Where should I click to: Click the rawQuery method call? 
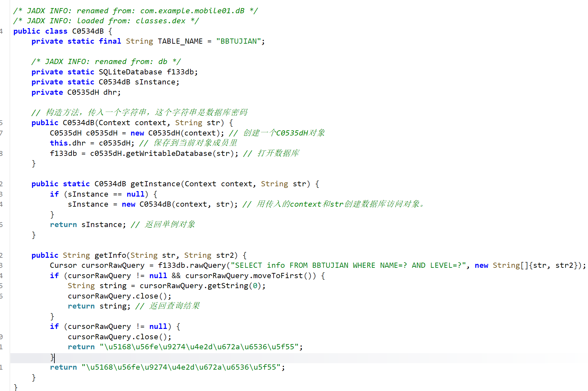point(208,266)
